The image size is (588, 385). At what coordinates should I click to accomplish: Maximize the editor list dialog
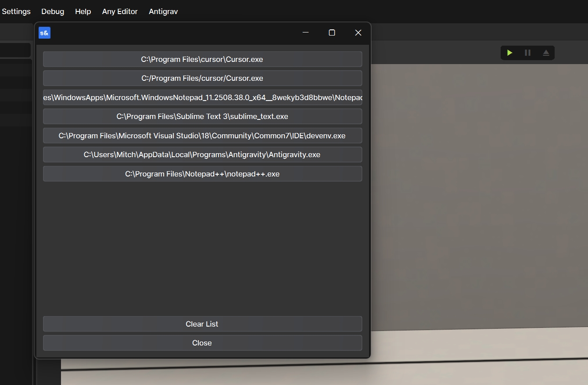[332, 33]
